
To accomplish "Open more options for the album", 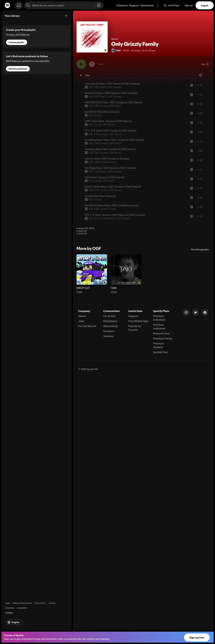I will pos(101,64).
